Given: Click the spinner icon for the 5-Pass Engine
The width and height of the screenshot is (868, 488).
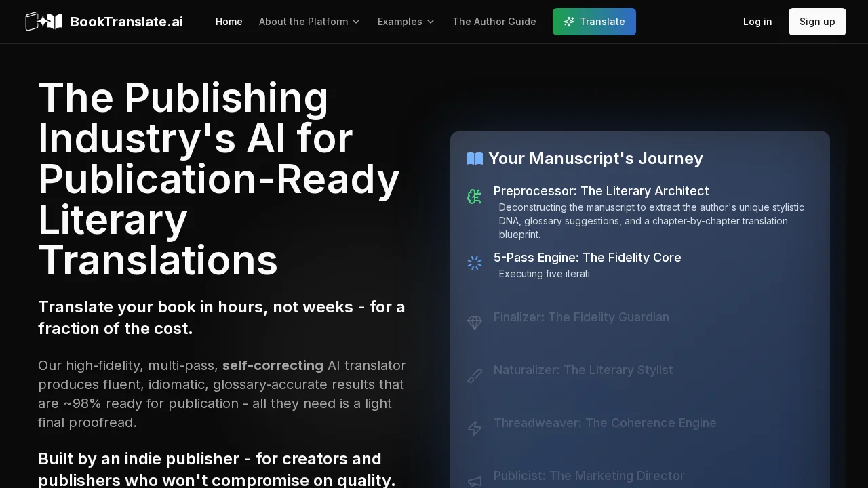Looking at the screenshot, I should (475, 263).
